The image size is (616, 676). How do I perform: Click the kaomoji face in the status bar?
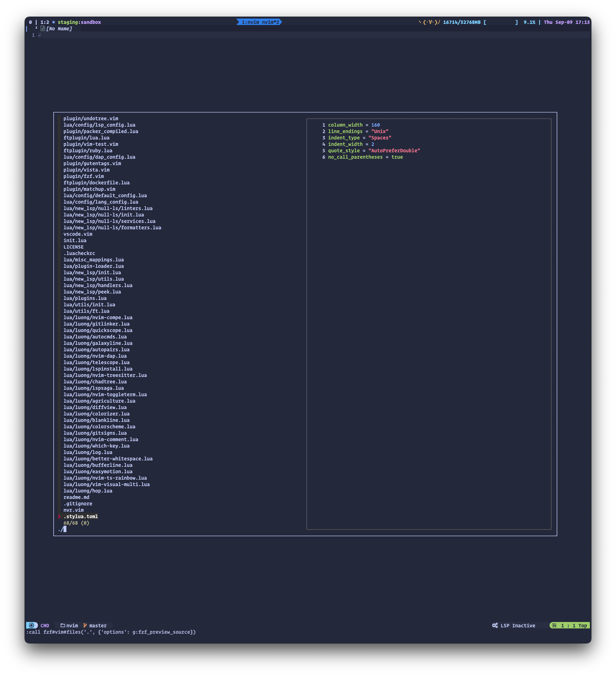click(429, 22)
